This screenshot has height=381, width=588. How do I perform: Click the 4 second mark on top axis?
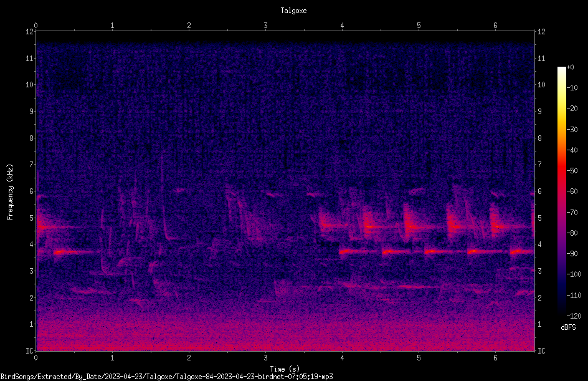tap(342, 26)
